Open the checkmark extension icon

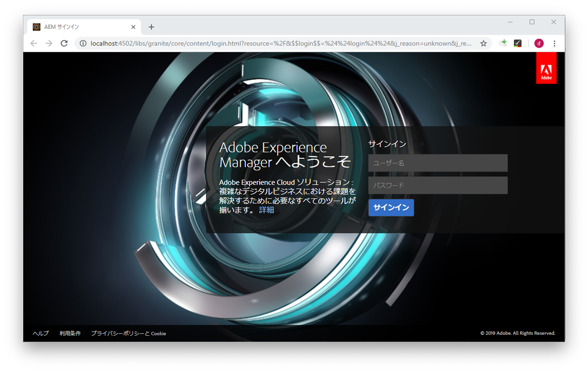[x=518, y=44]
